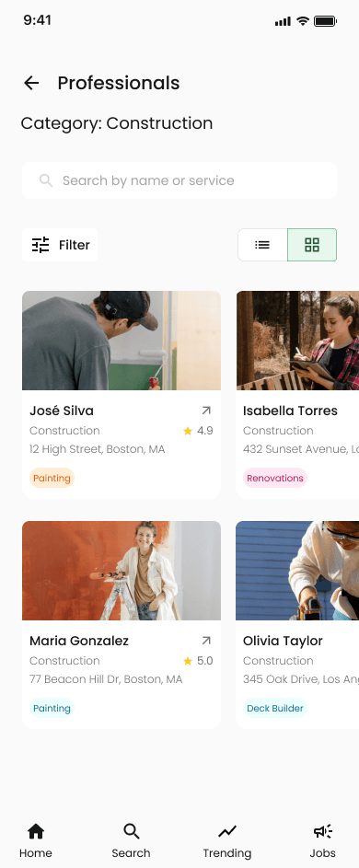The height and width of the screenshot is (868, 359).
Task: Click the name Olivia Taylor
Action: click(283, 641)
